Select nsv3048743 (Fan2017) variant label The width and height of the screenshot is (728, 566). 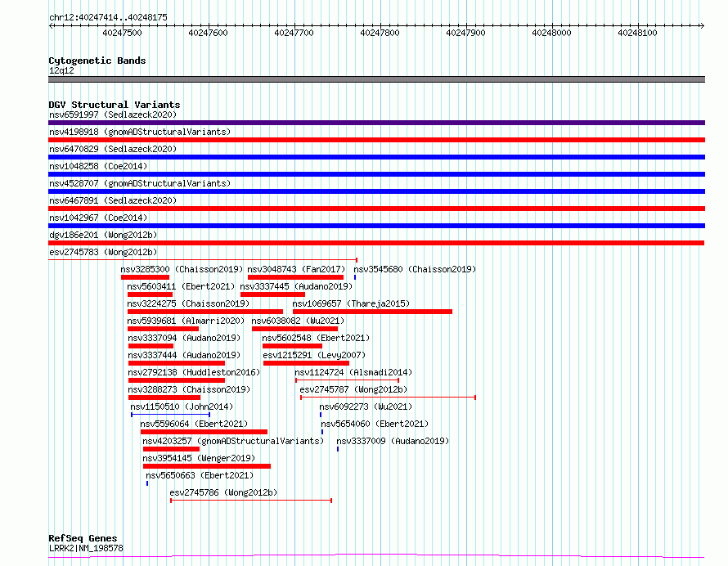tap(296, 269)
